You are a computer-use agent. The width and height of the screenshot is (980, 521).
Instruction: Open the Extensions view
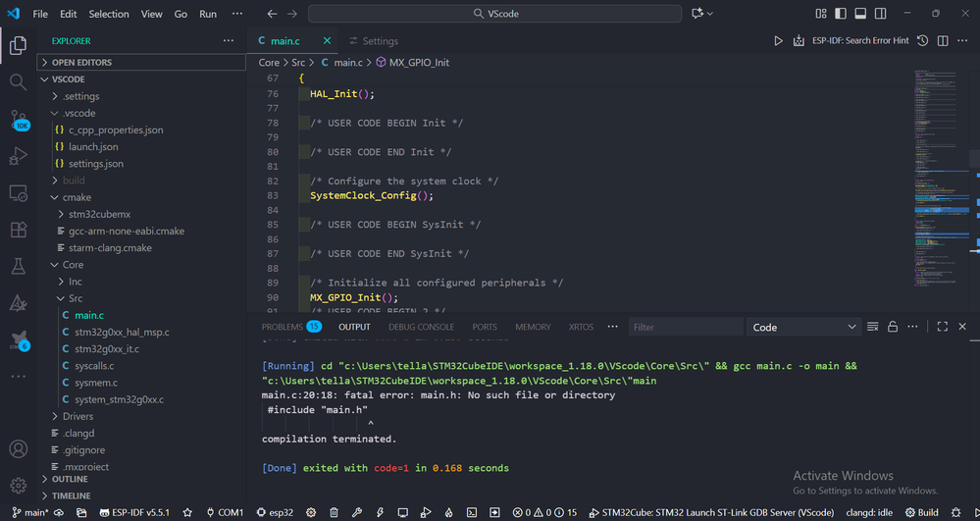click(x=19, y=230)
